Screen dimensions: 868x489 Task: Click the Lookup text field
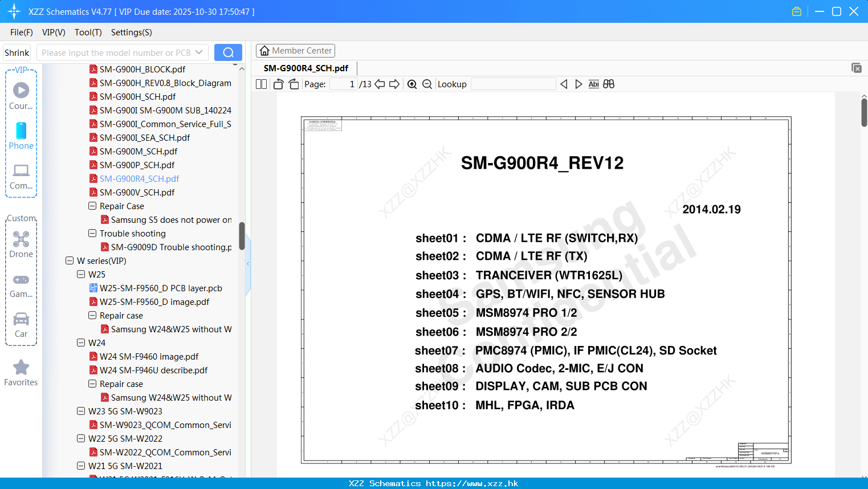pyautogui.click(x=513, y=84)
